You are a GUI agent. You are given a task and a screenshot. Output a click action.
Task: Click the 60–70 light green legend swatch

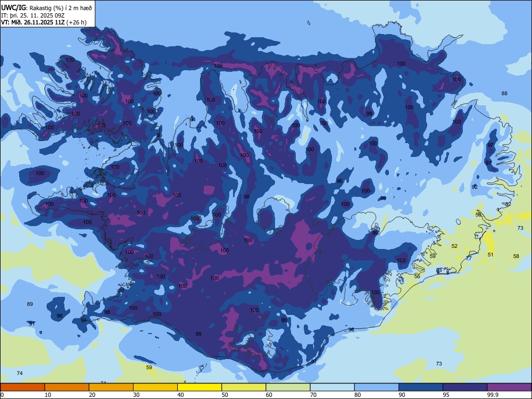click(288, 387)
